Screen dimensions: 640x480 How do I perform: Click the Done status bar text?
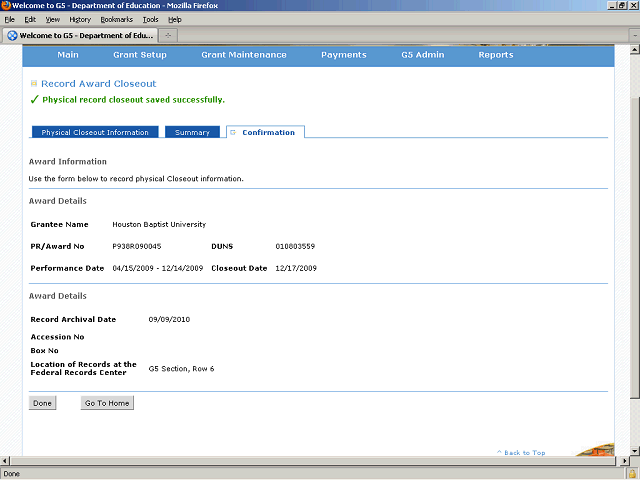tap(11, 474)
